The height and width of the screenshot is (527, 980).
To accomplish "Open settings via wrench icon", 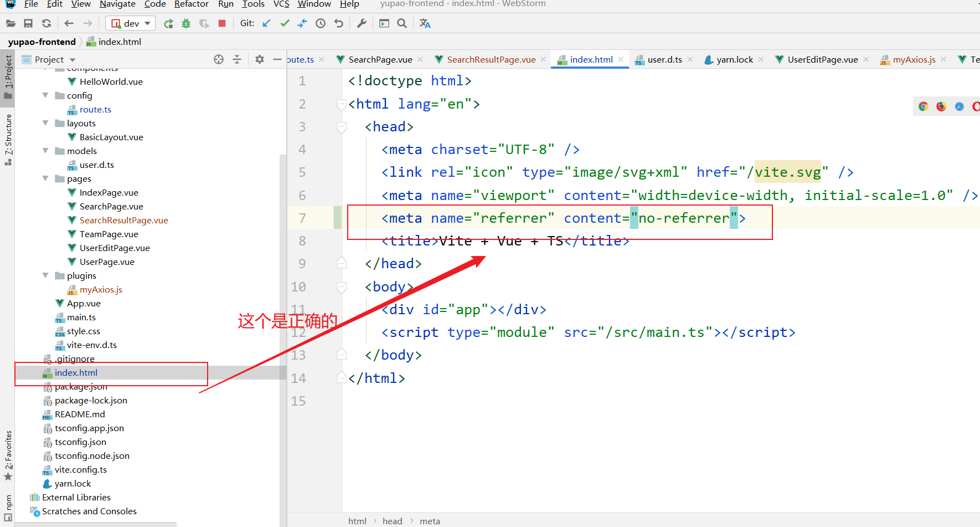I will tap(362, 23).
